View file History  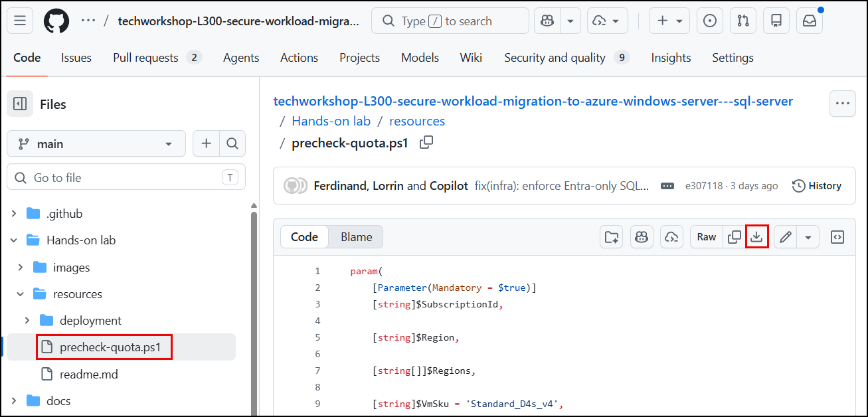(x=817, y=186)
